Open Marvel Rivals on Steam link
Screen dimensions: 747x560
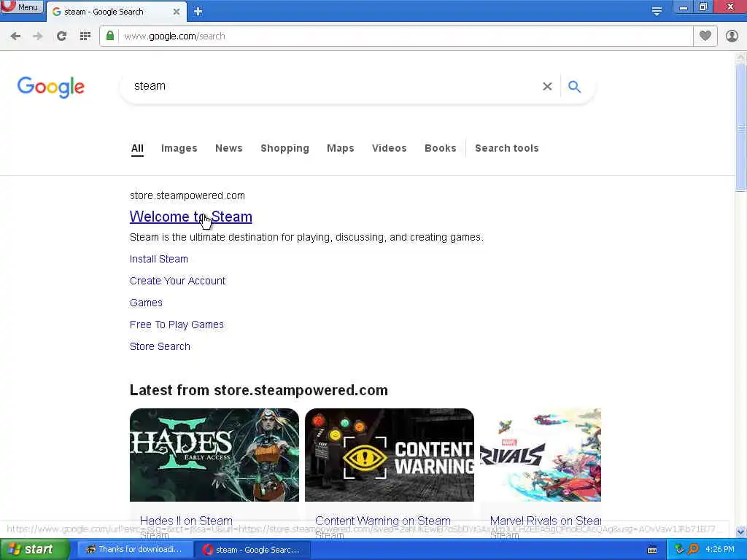[x=546, y=521]
